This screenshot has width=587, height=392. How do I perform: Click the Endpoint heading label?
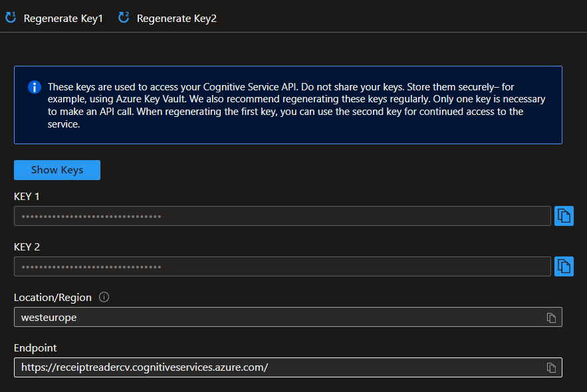(x=35, y=348)
